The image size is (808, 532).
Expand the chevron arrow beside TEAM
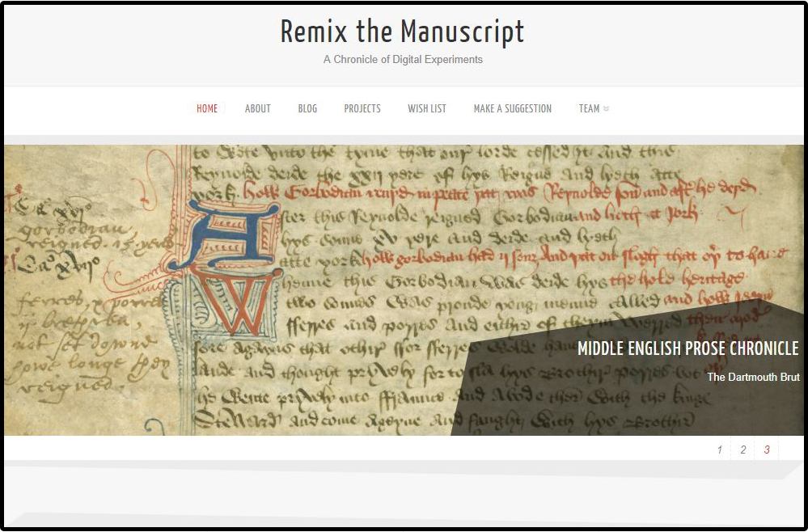point(607,109)
